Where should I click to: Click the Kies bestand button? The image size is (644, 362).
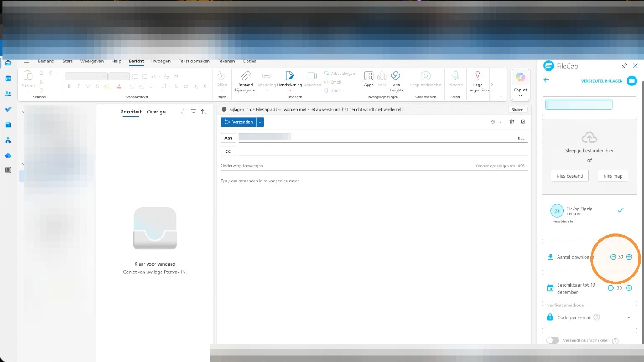click(569, 176)
